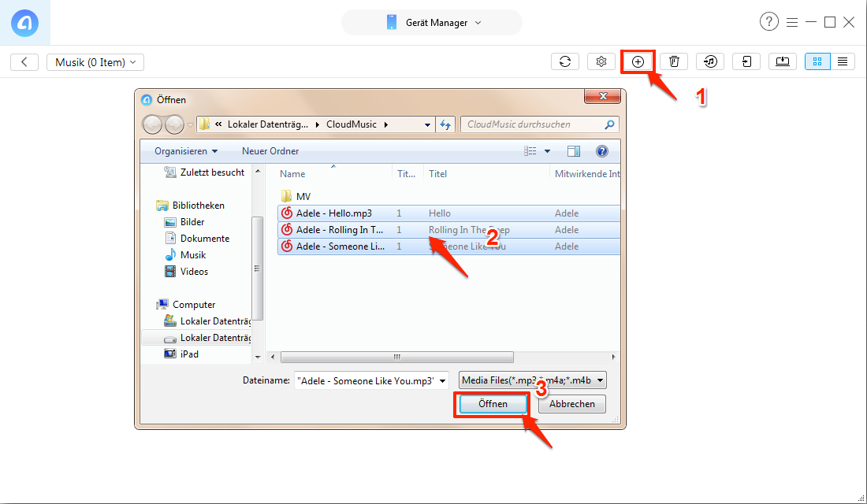Transfer to device icon in toolbar

[x=746, y=61]
